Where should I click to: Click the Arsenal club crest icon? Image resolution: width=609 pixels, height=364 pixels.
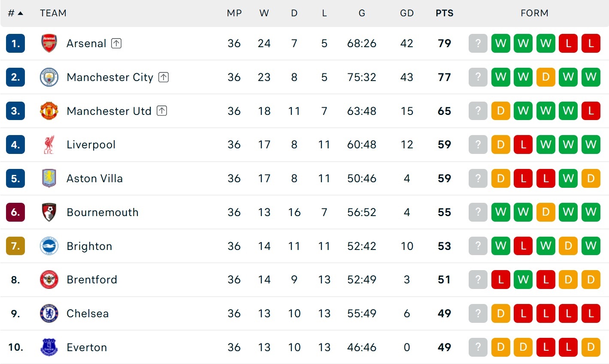click(49, 43)
